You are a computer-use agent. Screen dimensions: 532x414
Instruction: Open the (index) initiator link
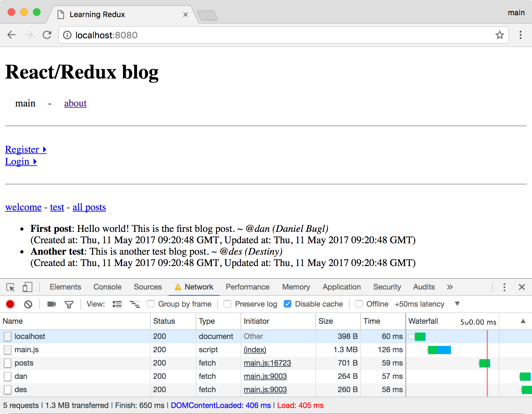[255, 350]
